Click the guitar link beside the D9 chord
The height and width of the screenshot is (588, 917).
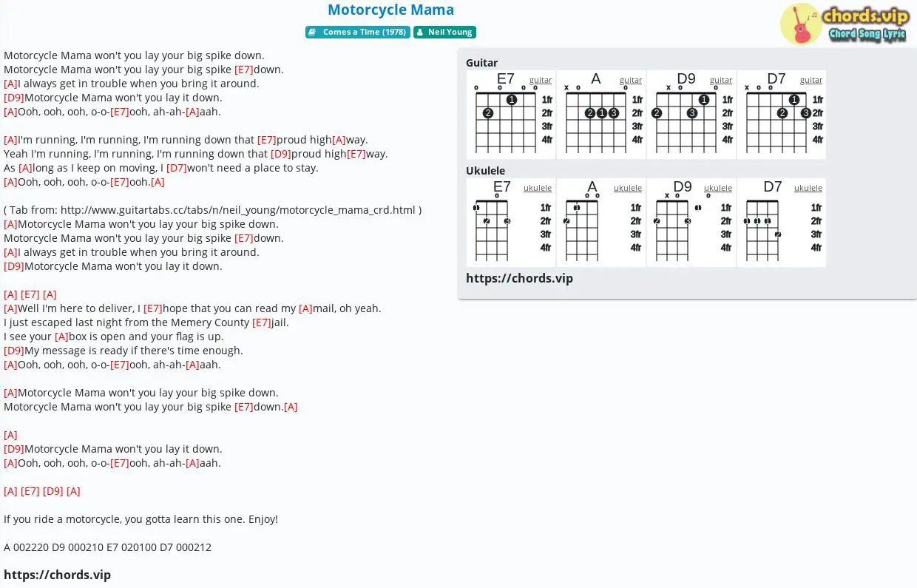pyautogui.click(x=721, y=80)
